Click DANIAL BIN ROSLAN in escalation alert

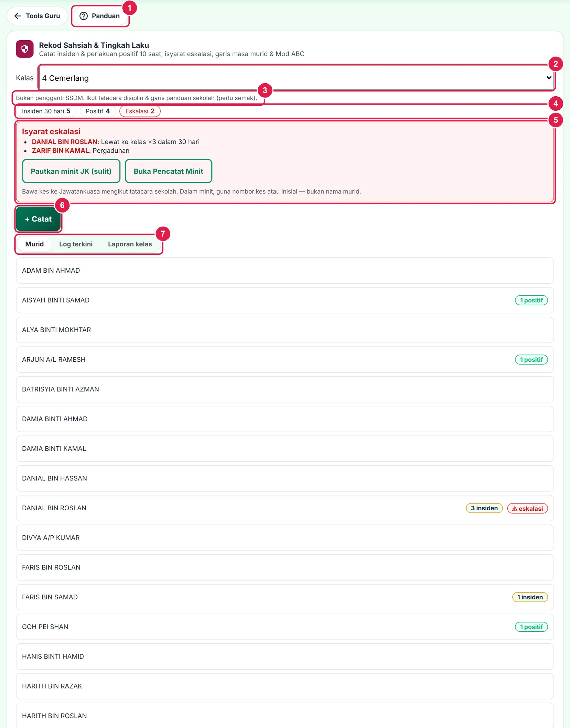[65, 142]
